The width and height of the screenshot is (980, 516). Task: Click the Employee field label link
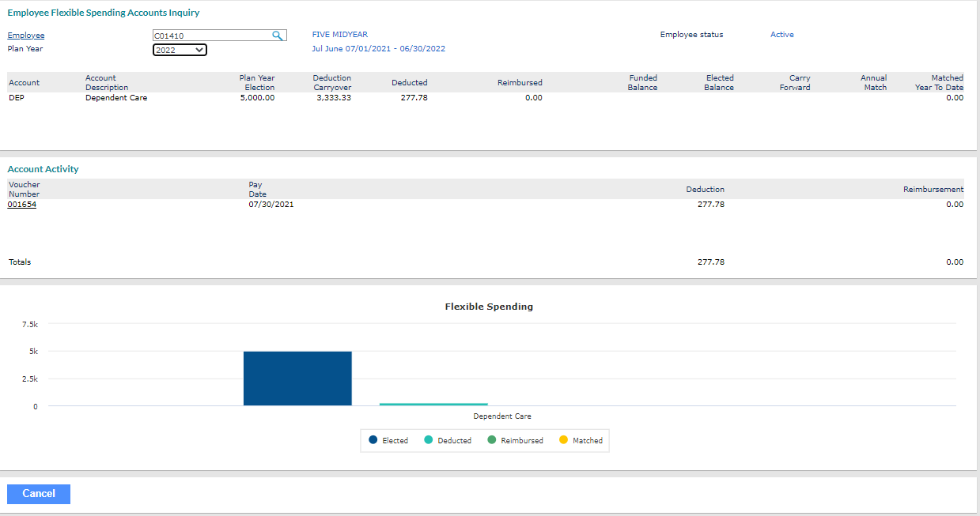coord(25,35)
